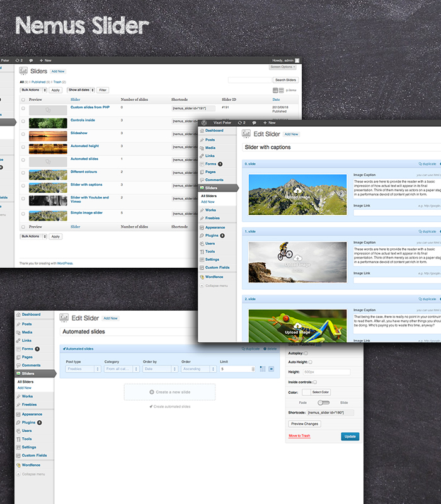The width and height of the screenshot is (441, 504).
Task: Open Dashboard in the captions Edit Slider sidebar
Action: click(214, 130)
